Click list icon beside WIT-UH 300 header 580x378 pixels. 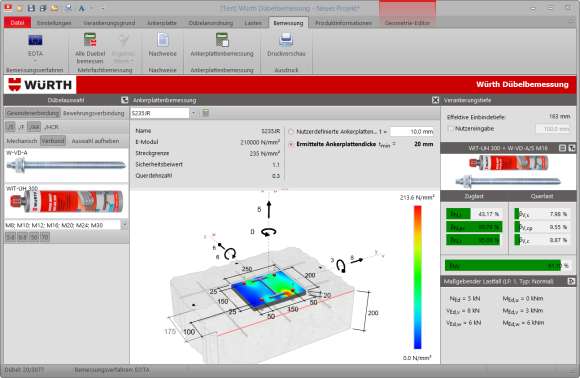click(562, 148)
